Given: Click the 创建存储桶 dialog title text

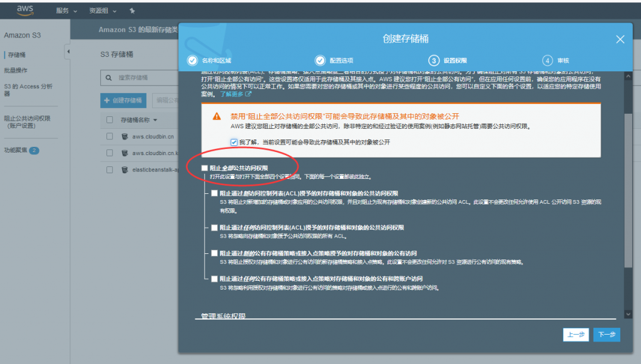Looking at the screenshot, I should coord(406,39).
